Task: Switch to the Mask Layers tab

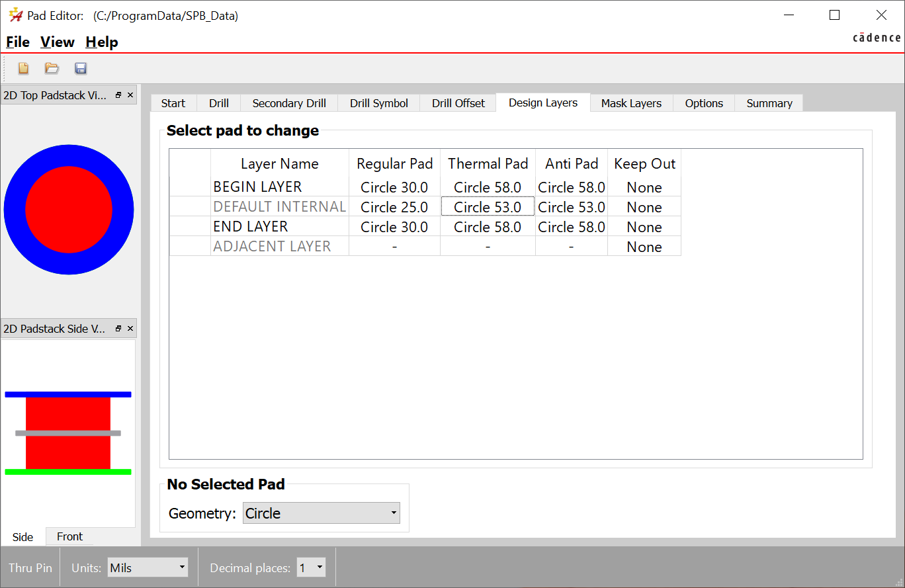Action: (630, 103)
